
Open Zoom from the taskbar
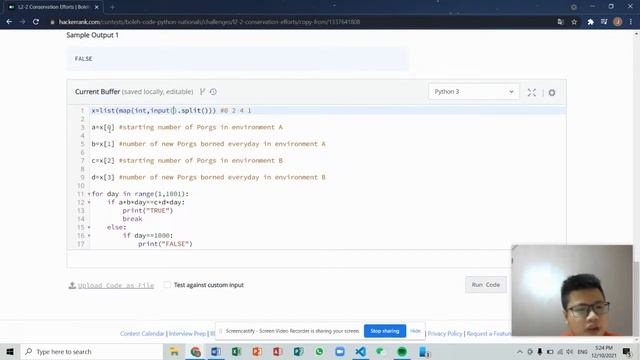tap(340, 351)
